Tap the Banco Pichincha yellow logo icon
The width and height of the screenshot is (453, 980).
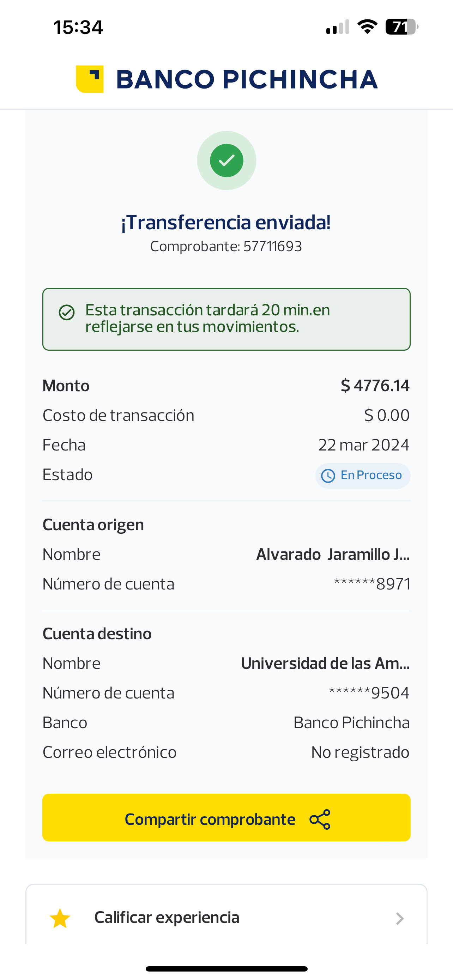[x=90, y=79]
